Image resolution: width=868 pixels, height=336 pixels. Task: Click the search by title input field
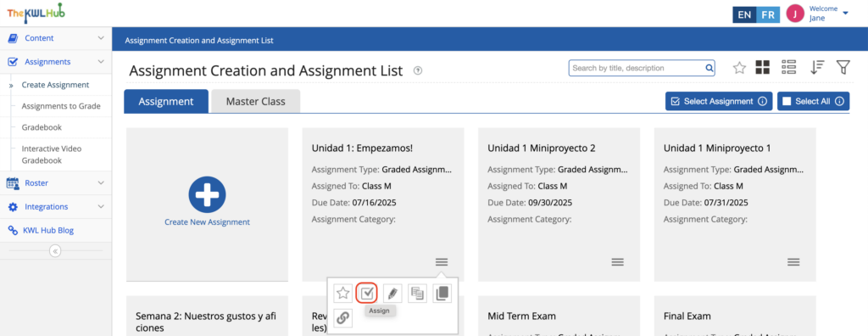click(642, 68)
